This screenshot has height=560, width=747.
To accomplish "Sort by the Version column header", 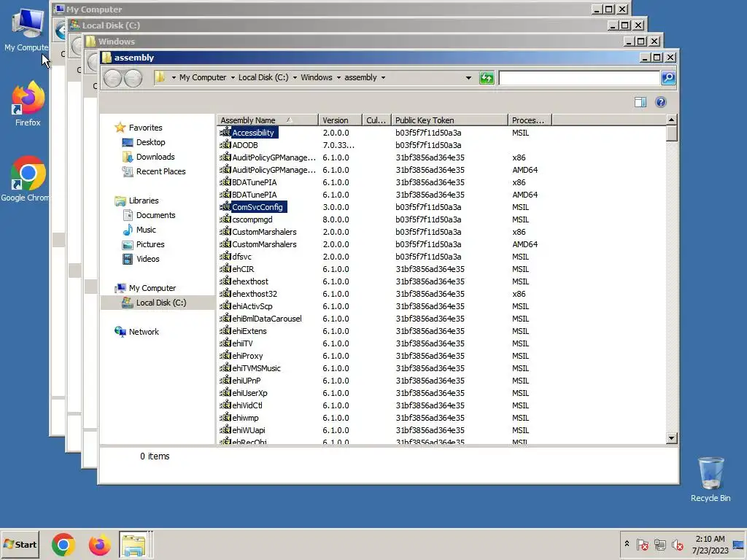I will pyautogui.click(x=340, y=120).
